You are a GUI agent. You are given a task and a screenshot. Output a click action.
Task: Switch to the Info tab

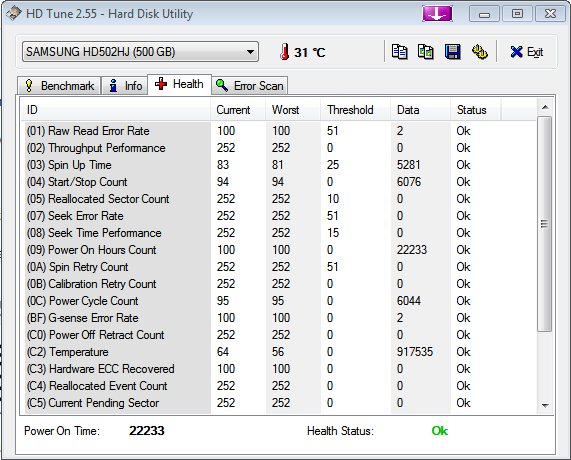125,86
